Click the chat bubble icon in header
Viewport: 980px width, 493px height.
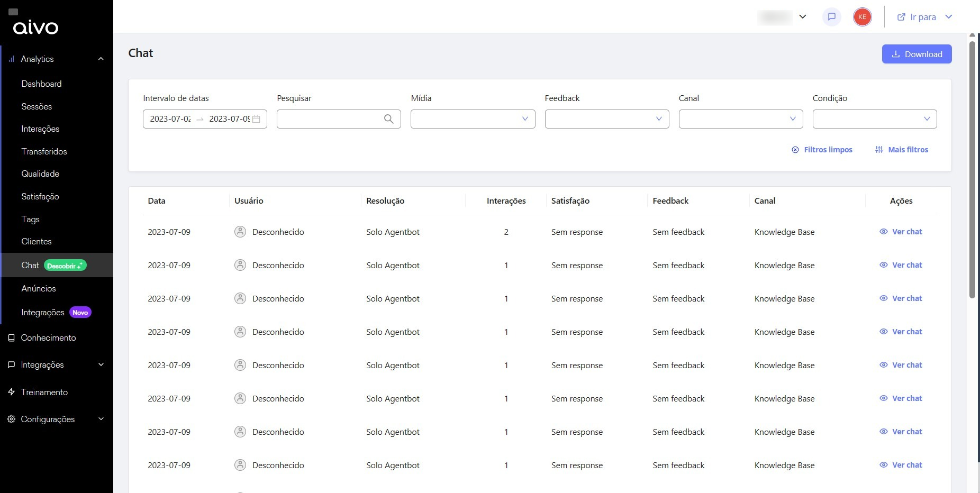click(x=831, y=17)
